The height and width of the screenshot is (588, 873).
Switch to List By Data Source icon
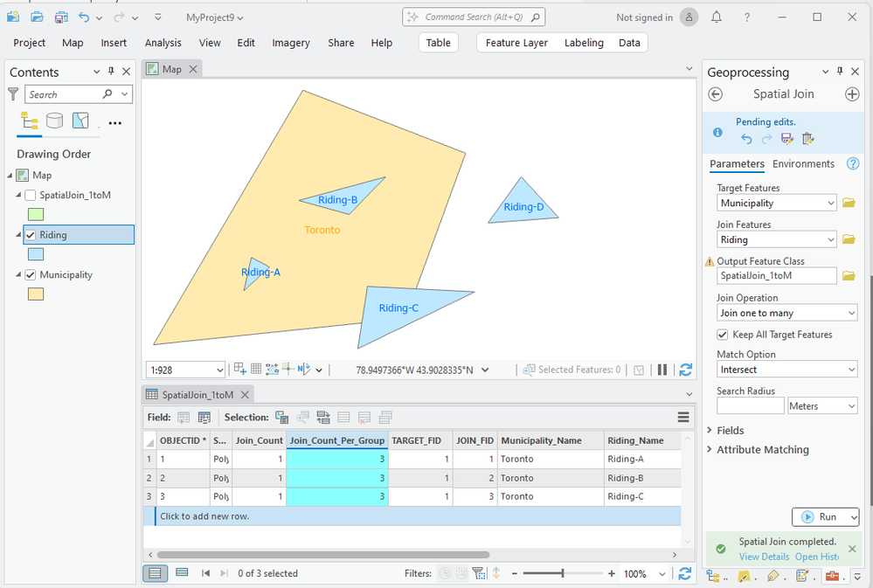pyautogui.click(x=54, y=121)
